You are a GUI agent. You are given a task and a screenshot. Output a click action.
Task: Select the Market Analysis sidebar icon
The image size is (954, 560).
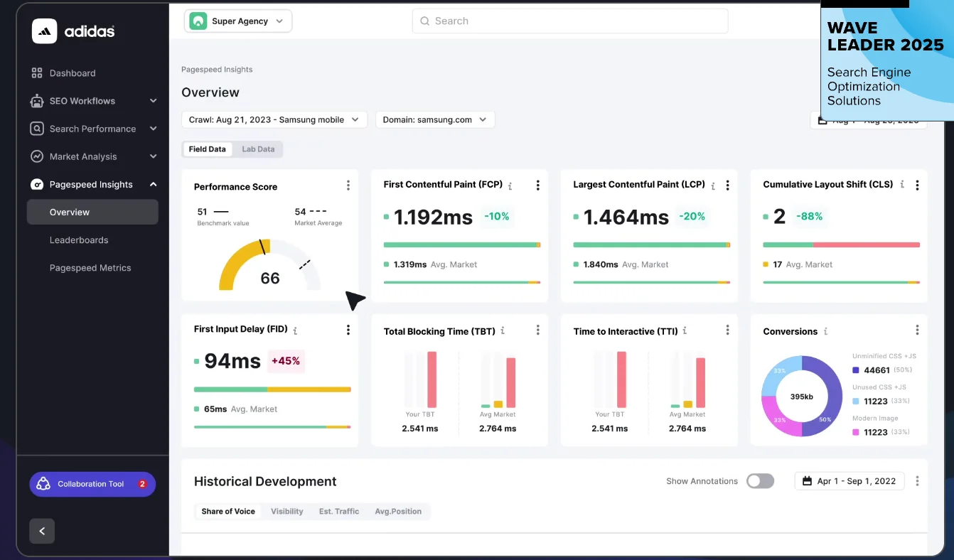36,156
